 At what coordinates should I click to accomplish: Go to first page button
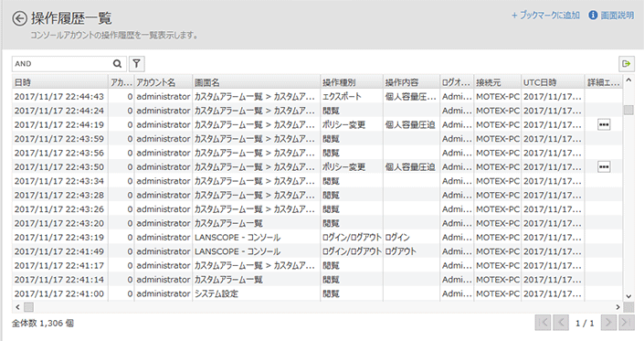(x=543, y=323)
